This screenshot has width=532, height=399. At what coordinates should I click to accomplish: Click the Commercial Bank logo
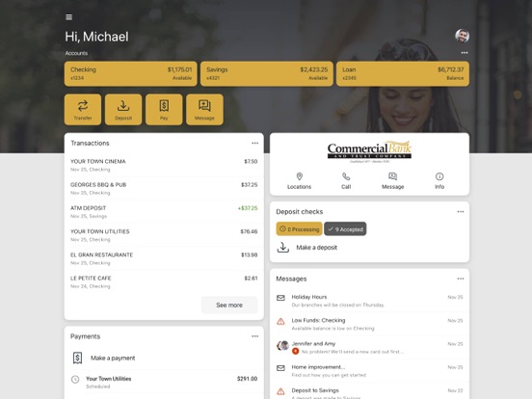[369, 151]
